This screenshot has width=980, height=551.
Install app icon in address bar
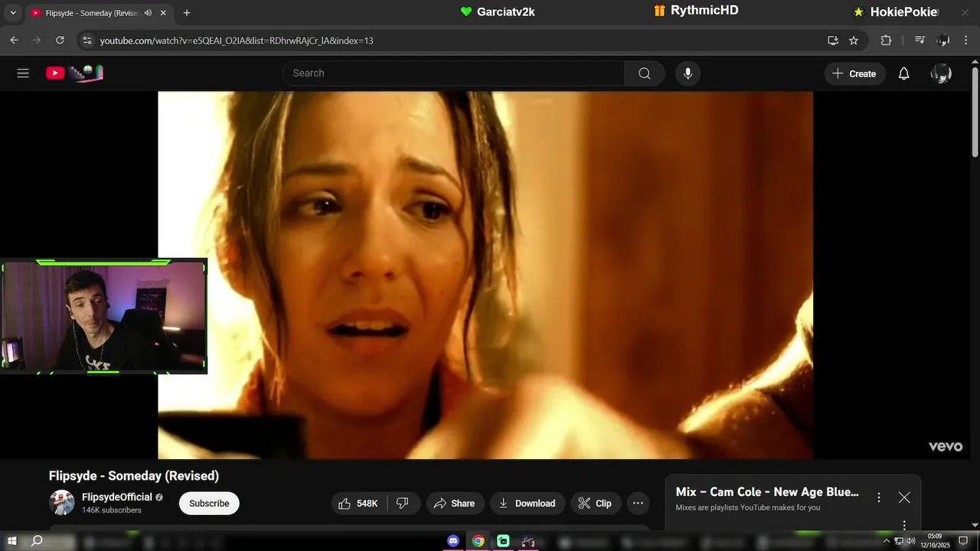(x=833, y=41)
